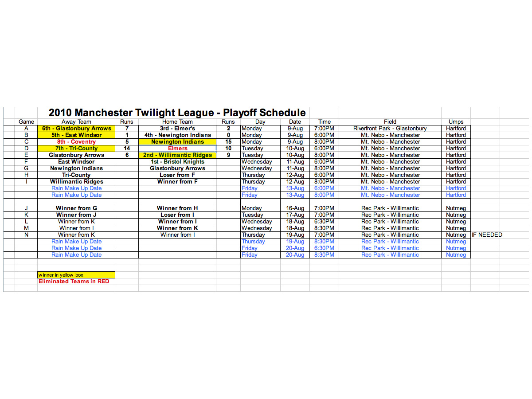The width and height of the screenshot is (532, 399).
Task: Select the Winner from H cell
Action: (177, 208)
